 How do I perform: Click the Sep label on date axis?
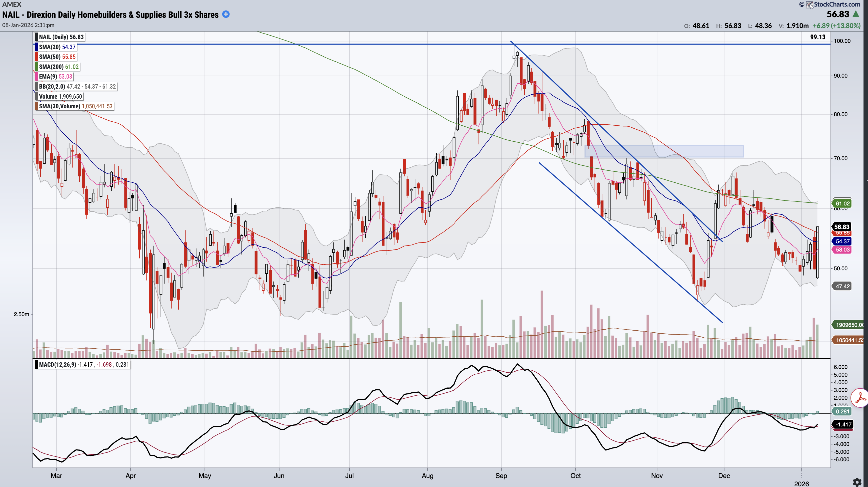pyautogui.click(x=501, y=475)
